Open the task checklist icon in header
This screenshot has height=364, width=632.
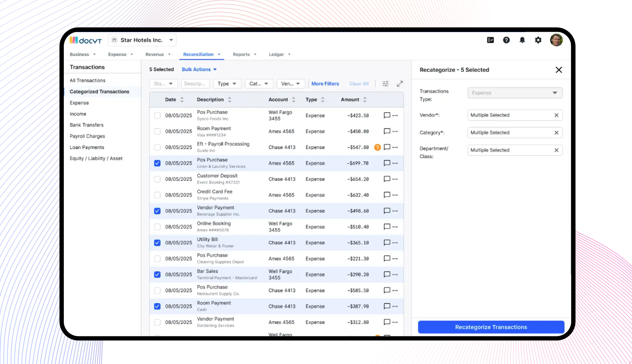point(490,40)
